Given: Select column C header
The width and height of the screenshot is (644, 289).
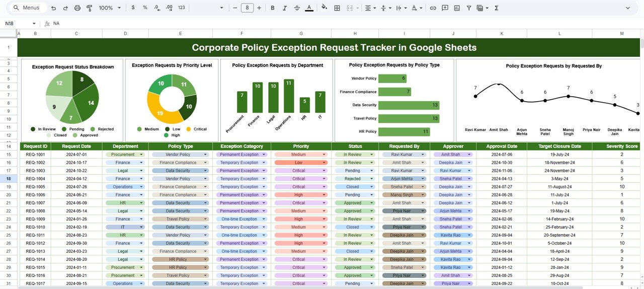Looking at the screenshot, I should click(x=76, y=34).
